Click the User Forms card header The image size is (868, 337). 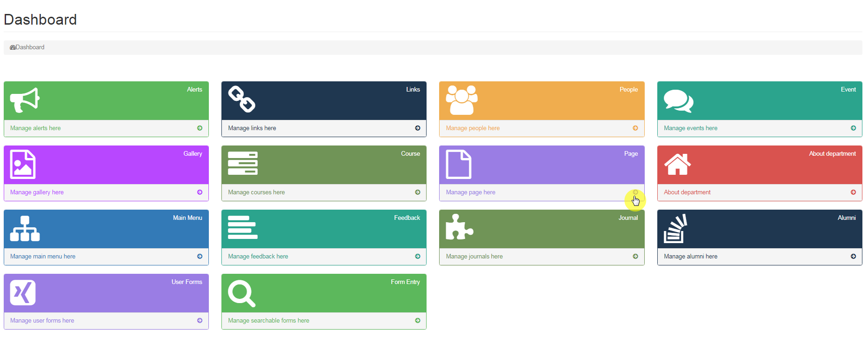pos(106,293)
